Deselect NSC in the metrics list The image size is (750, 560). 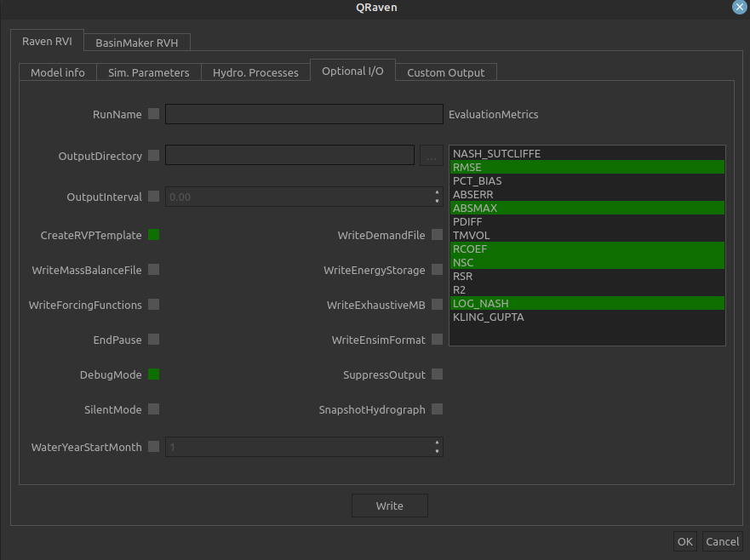(x=587, y=262)
